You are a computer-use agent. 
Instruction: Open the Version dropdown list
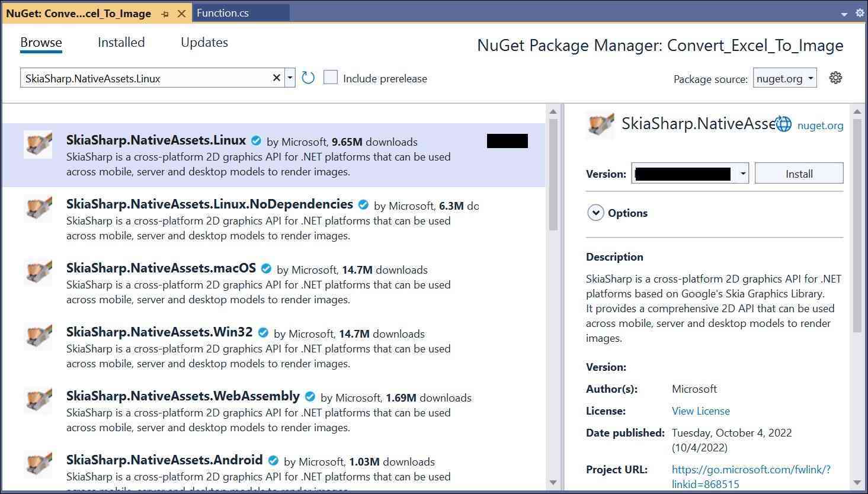pos(742,174)
